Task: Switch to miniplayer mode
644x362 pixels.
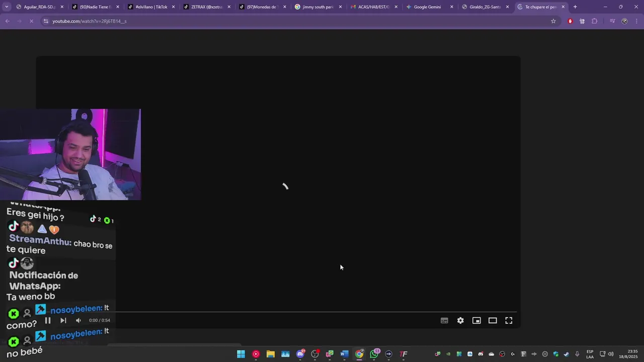Action: point(476,320)
